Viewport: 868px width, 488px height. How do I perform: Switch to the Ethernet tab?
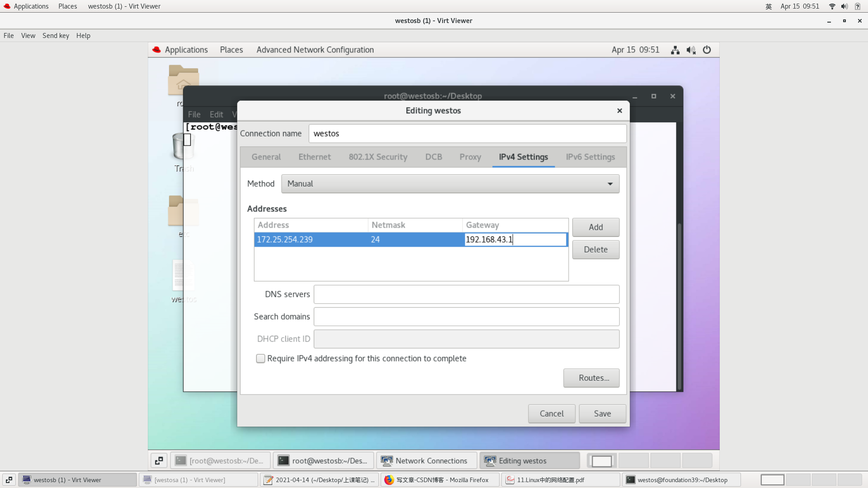(x=315, y=157)
